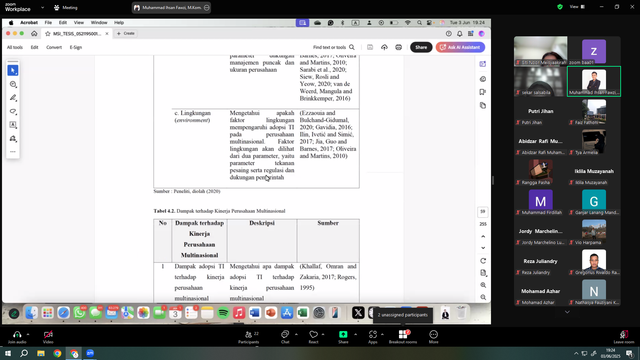Open More options in Zoom toolbar
Image resolution: width=640 pixels, height=360 pixels.
pos(433,337)
